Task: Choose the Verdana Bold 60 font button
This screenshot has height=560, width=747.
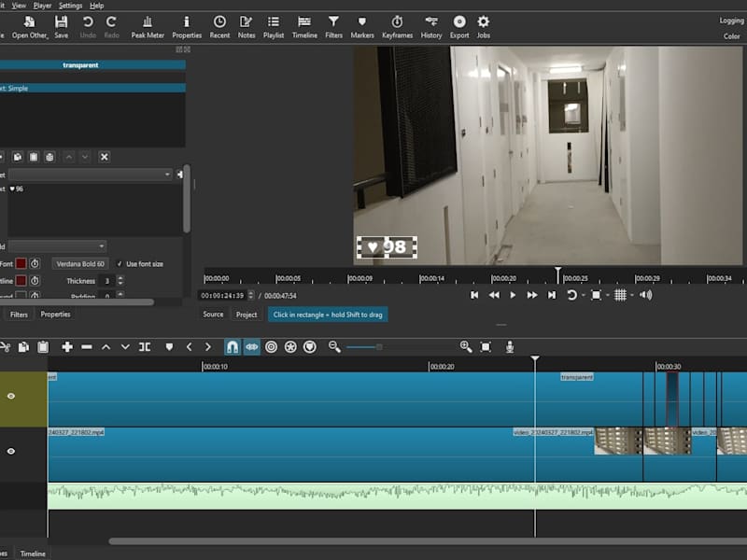Action: point(80,264)
